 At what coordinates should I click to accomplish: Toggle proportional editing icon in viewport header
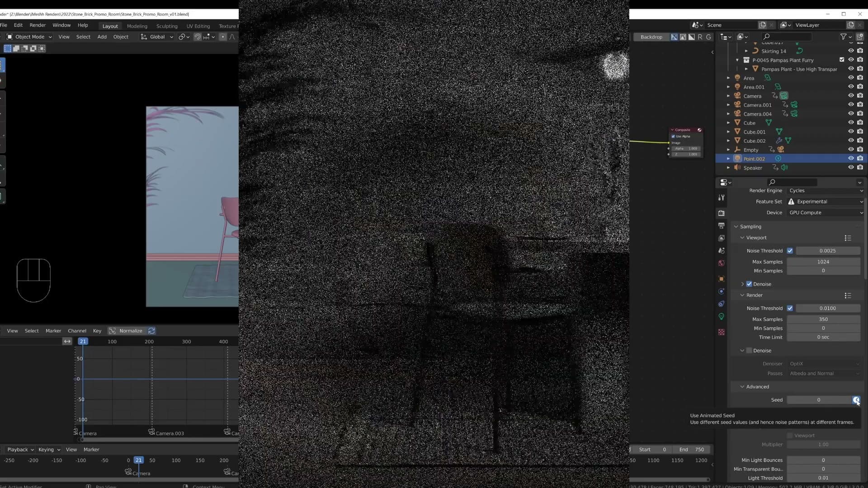[x=222, y=37]
